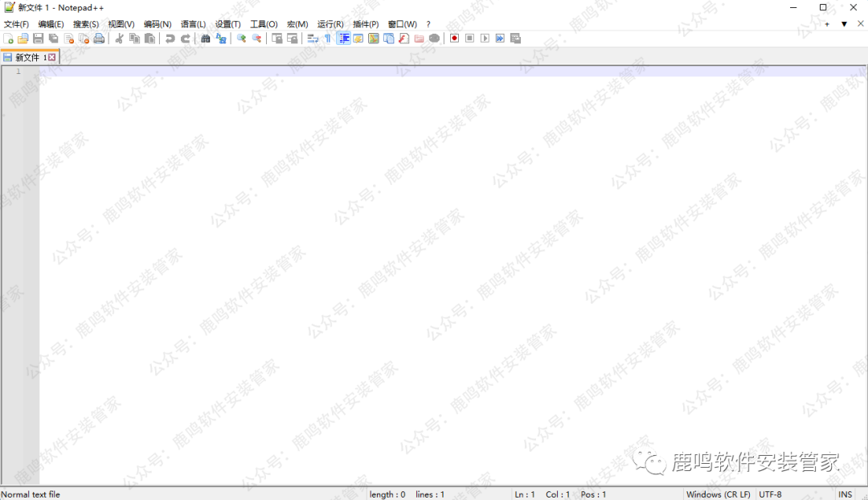
Task: Click line 1 in the text editor area
Action: click(x=321, y=72)
